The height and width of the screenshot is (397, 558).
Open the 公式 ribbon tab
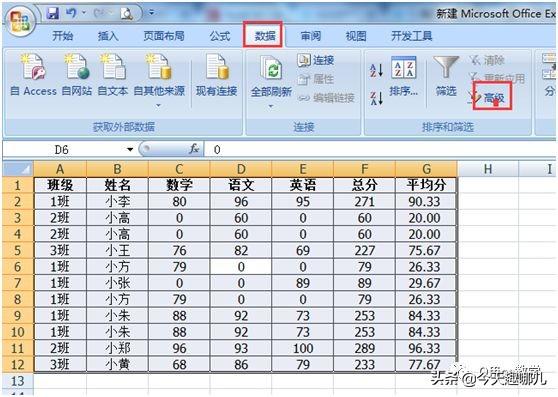tap(220, 36)
